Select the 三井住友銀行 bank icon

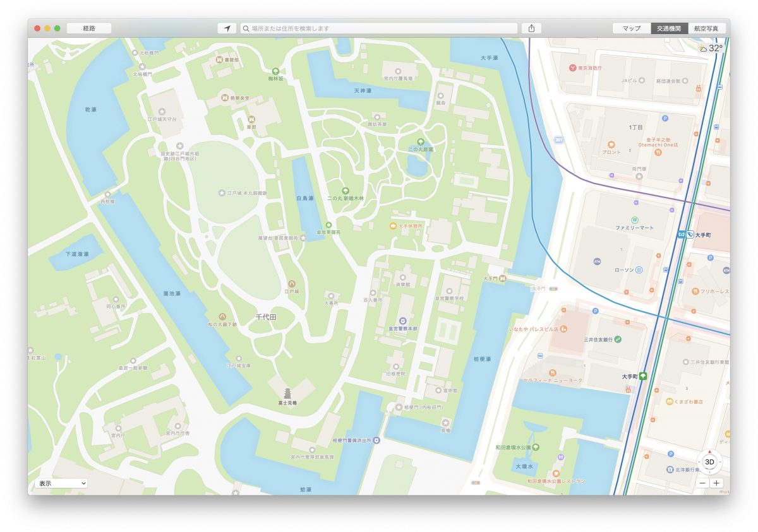click(x=618, y=339)
